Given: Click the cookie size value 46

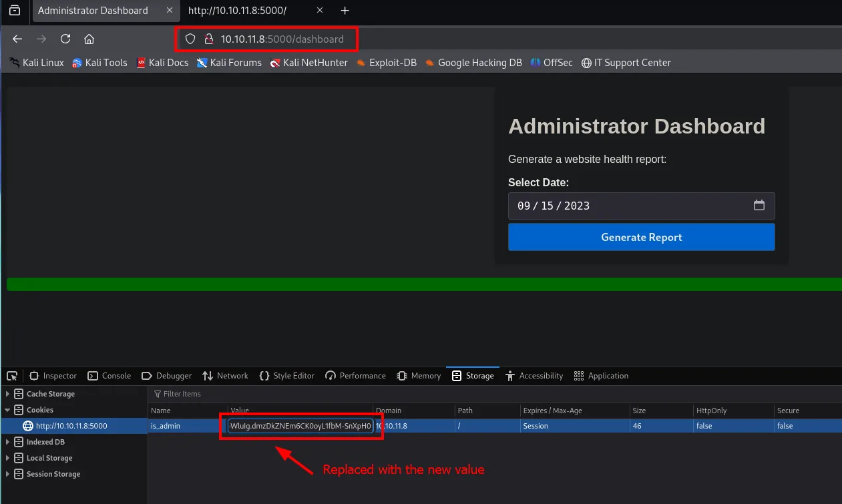Looking at the screenshot, I should coord(636,426).
